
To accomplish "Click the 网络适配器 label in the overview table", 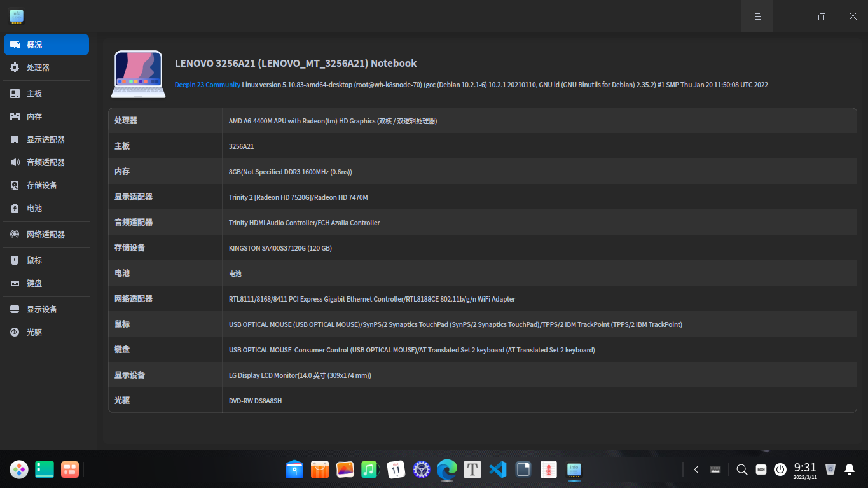I will [134, 299].
